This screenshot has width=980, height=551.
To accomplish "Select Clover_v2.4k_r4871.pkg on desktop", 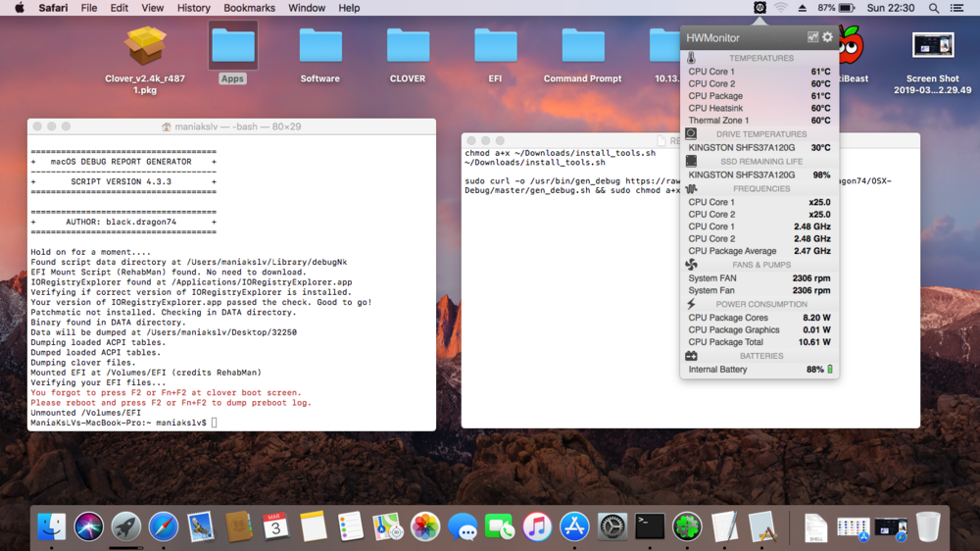I will [x=145, y=60].
